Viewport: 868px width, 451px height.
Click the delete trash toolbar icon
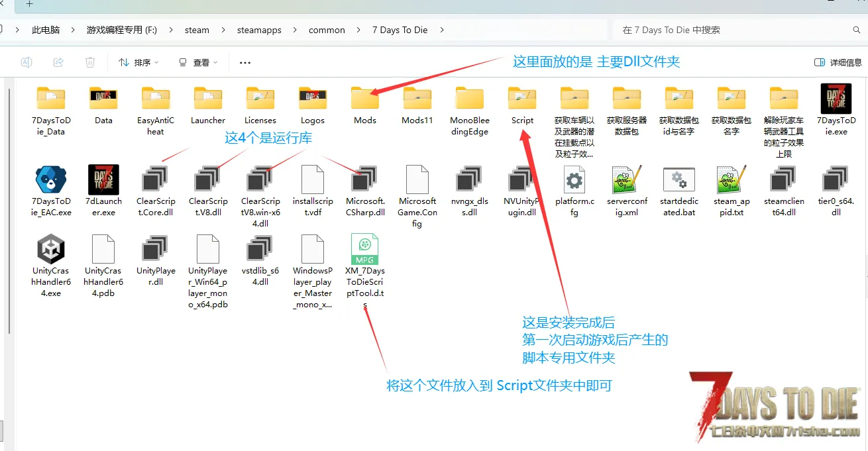(90, 62)
